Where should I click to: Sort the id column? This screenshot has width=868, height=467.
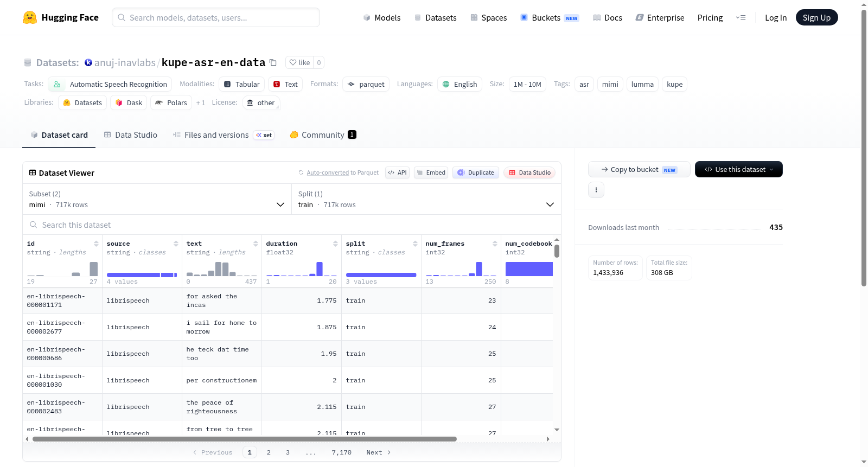96,244
